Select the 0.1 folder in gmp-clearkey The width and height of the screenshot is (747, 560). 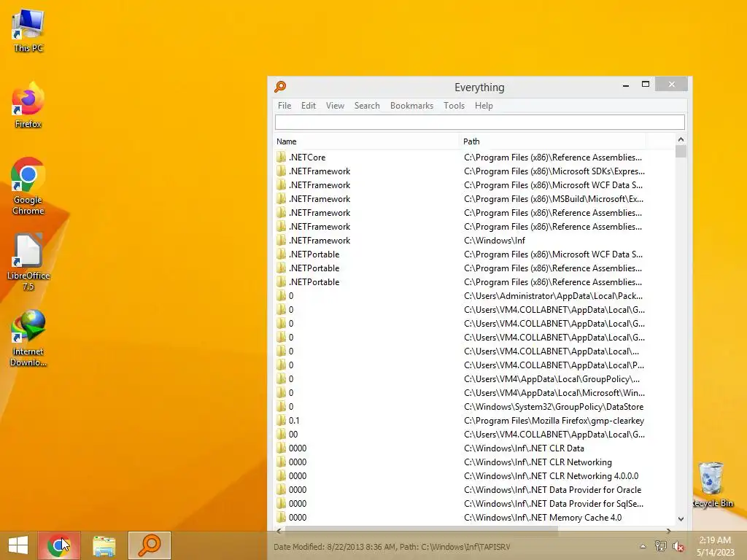click(x=474, y=421)
